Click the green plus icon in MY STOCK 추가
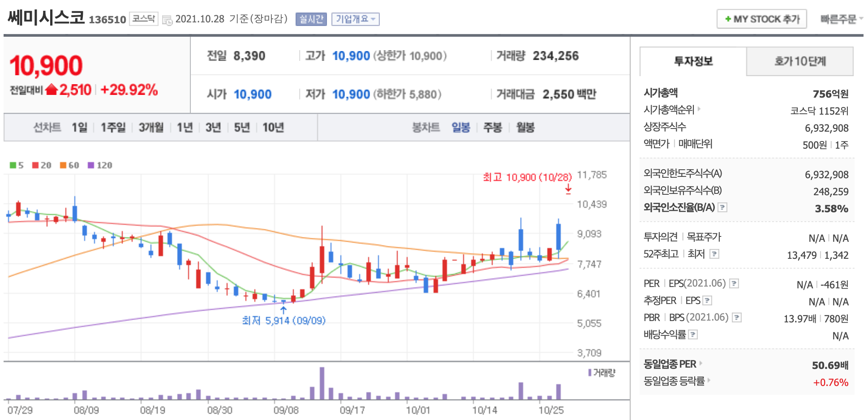This screenshot has height=420, width=868. [728, 19]
